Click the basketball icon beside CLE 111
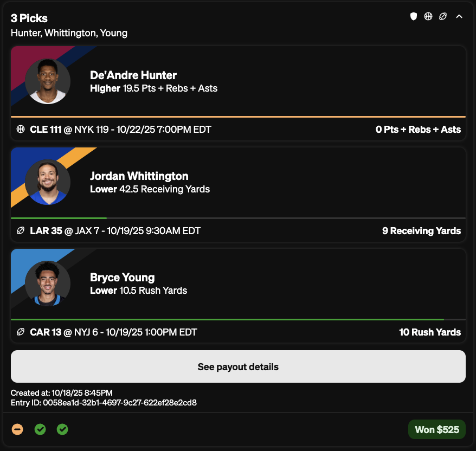Viewport: 476px width, 451px height. 21,130
